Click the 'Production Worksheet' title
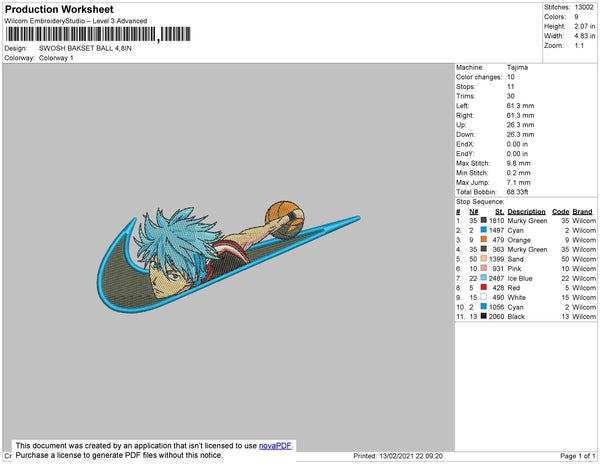The width and height of the screenshot is (600, 464). tap(59, 10)
